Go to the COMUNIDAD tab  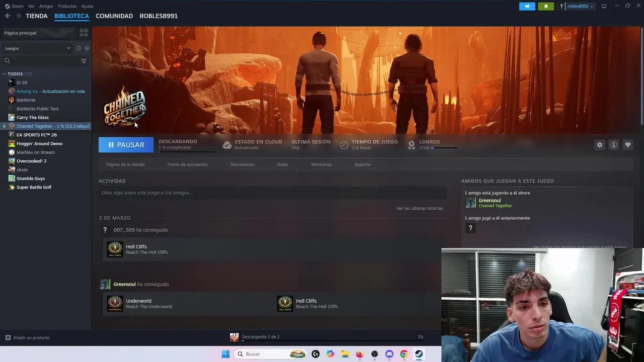click(x=114, y=16)
